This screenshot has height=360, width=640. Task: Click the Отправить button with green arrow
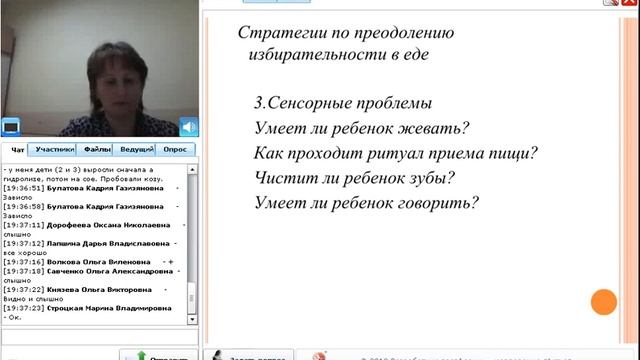pos(159,355)
